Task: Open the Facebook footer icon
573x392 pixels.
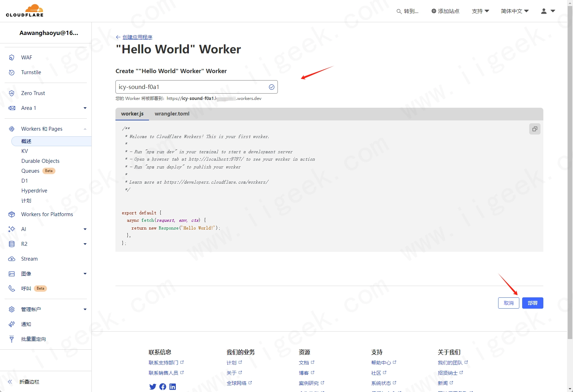Action: coord(163,387)
